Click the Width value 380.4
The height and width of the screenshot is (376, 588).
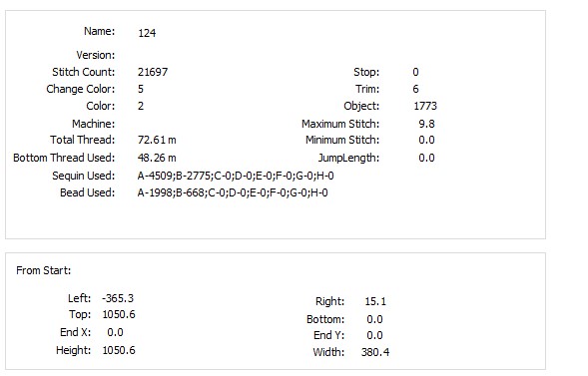pyautogui.click(x=375, y=352)
